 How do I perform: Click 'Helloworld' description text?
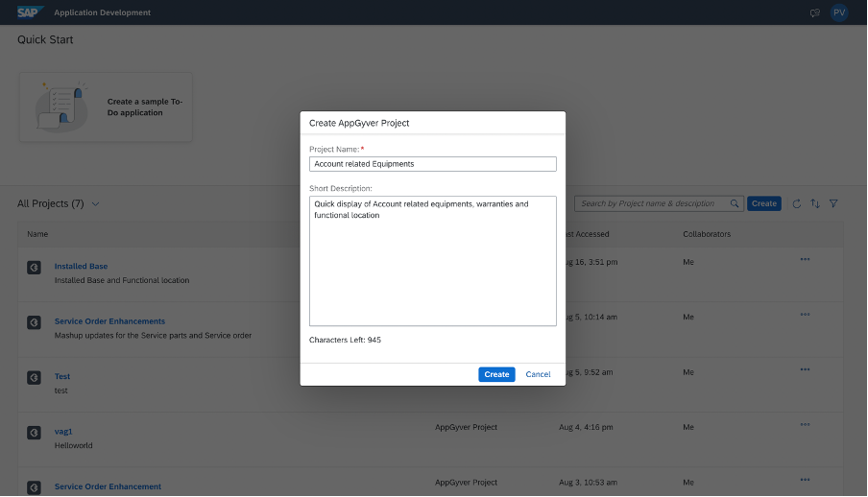74,445
